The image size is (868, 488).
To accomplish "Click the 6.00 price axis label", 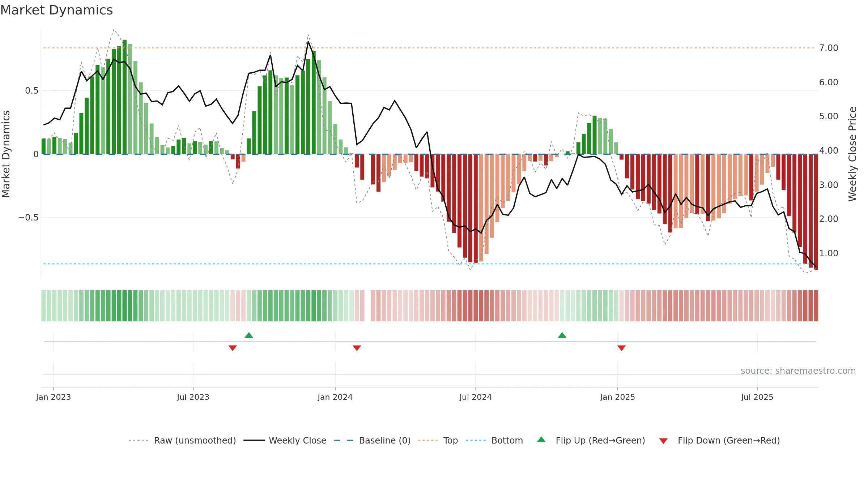I will [829, 82].
